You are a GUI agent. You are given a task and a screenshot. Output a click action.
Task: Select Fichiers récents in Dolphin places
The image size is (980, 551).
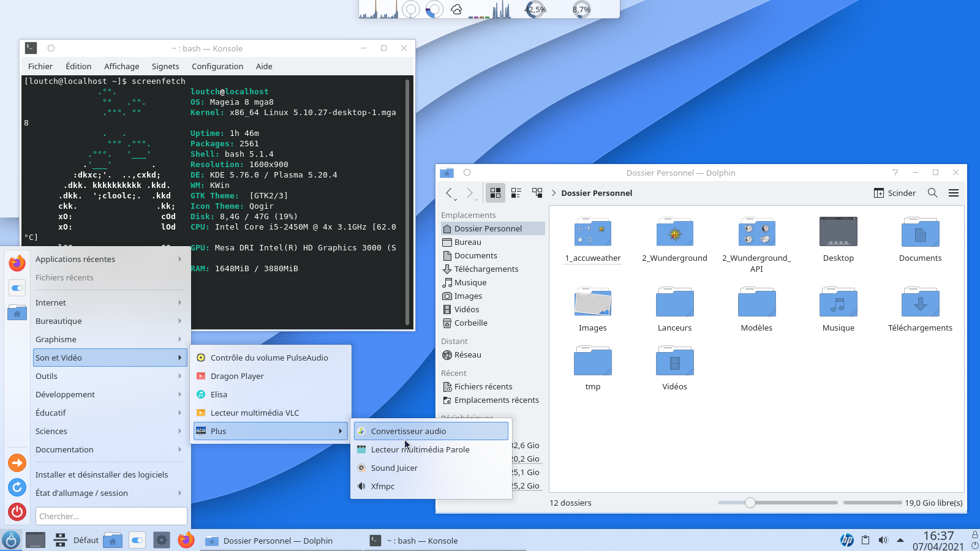pyautogui.click(x=492, y=386)
